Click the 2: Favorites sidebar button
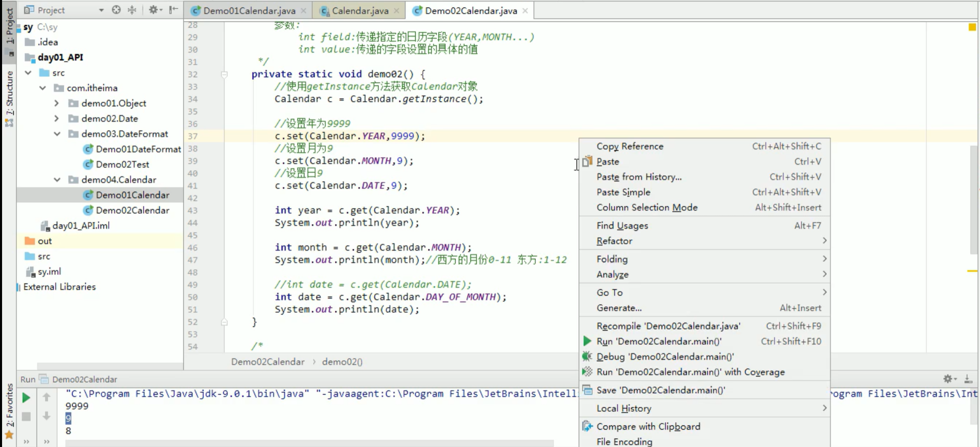980x447 pixels. (x=9, y=412)
